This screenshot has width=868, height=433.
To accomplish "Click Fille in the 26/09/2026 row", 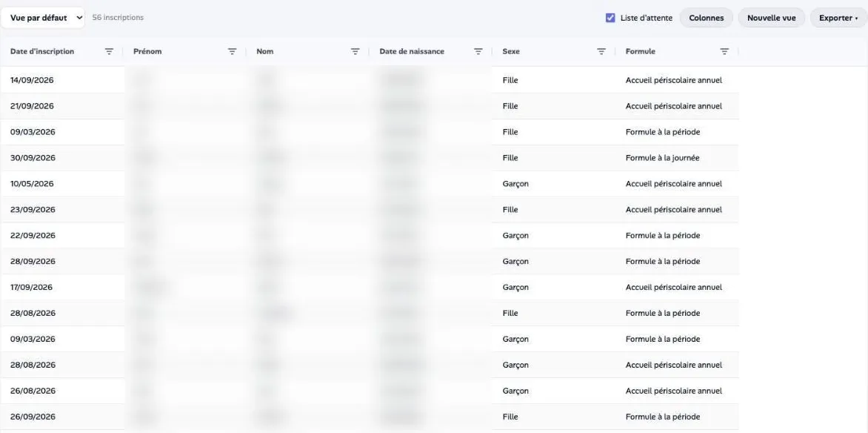I will click(x=510, y=417).
